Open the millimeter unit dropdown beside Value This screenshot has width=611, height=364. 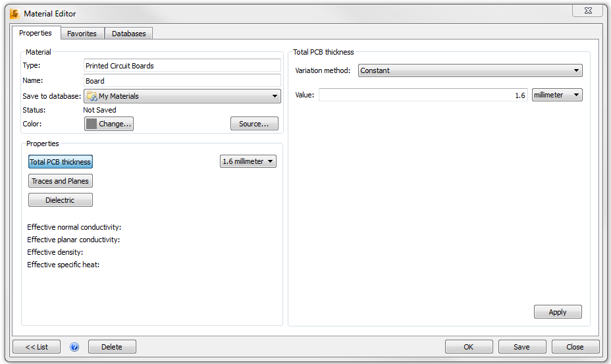(557, 95)
